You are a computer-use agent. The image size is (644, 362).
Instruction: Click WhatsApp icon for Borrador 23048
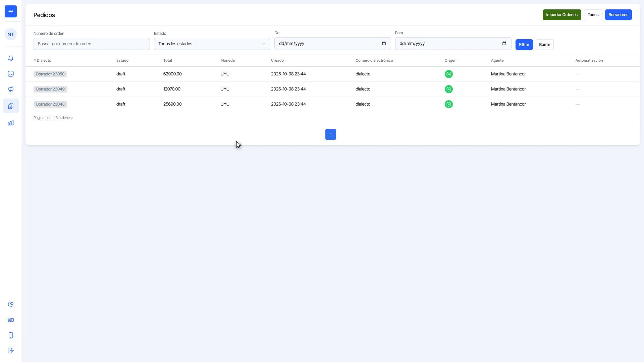[x=448, y=104]
